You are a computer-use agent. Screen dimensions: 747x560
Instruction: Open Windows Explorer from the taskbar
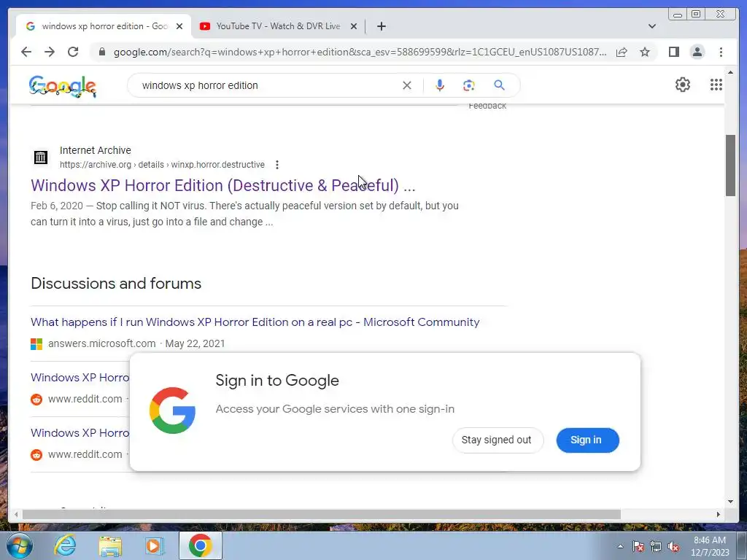[110, 545]
